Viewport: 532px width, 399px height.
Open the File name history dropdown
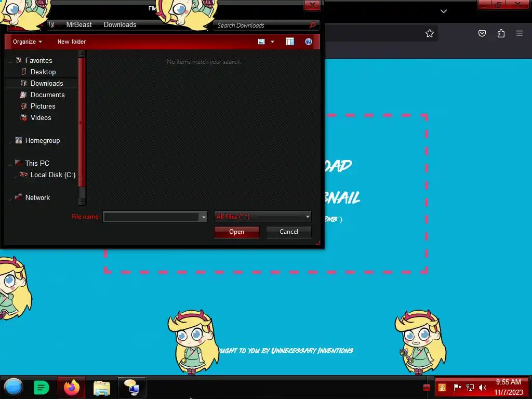click(x=203, y=217)
